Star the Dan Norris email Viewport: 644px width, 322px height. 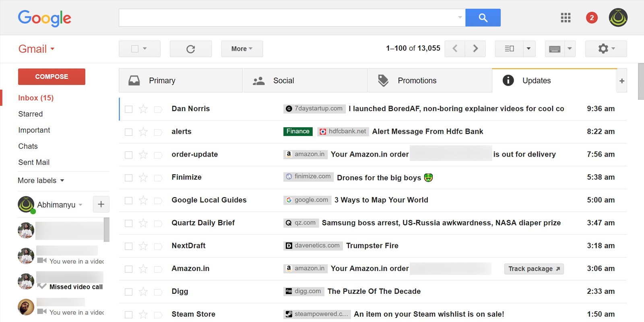point(143,109)
